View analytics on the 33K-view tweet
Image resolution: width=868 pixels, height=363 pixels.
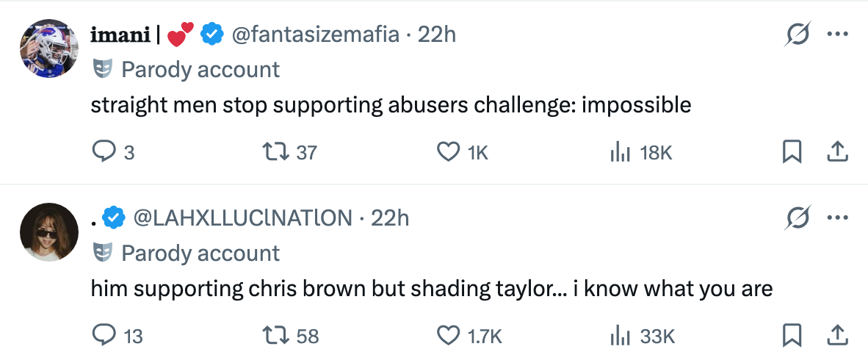click(x=621, y=336)
